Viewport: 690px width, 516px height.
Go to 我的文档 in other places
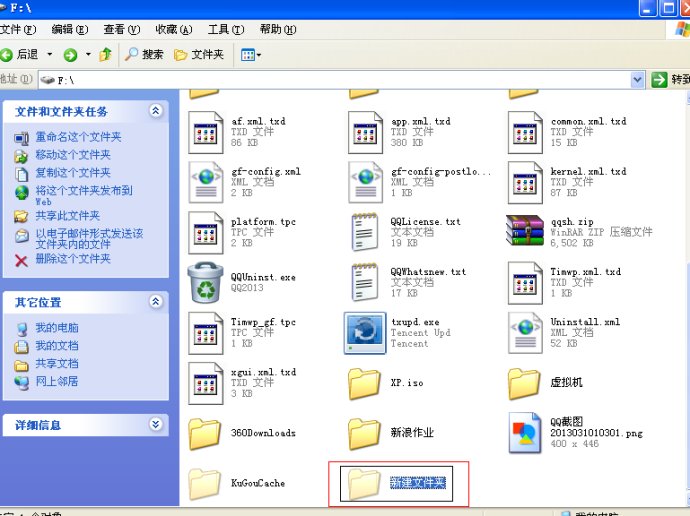57,346
